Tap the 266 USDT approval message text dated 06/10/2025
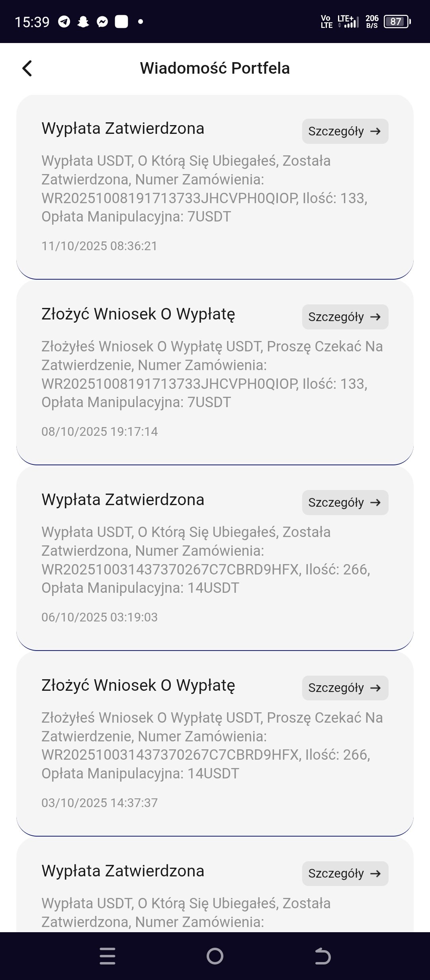 (x=205, y=560)
